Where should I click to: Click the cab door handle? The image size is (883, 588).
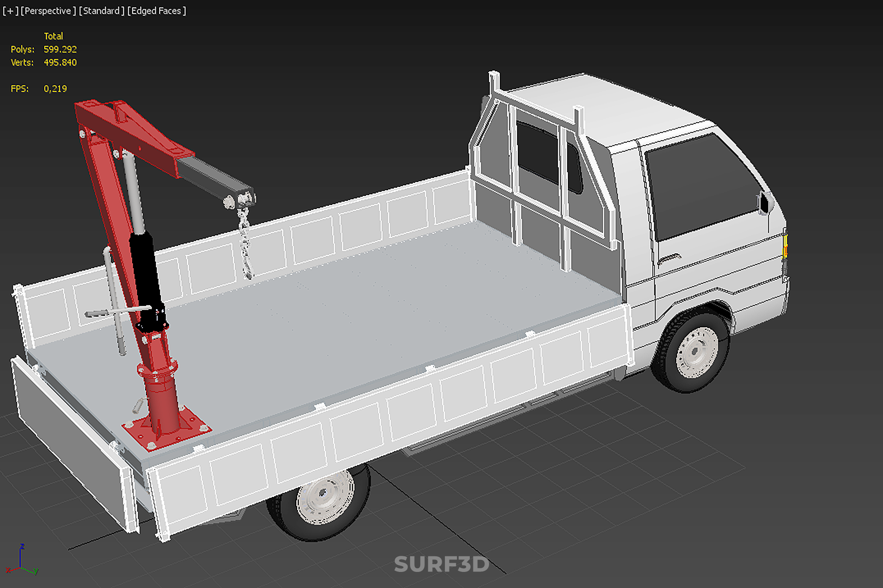point(670,258)
